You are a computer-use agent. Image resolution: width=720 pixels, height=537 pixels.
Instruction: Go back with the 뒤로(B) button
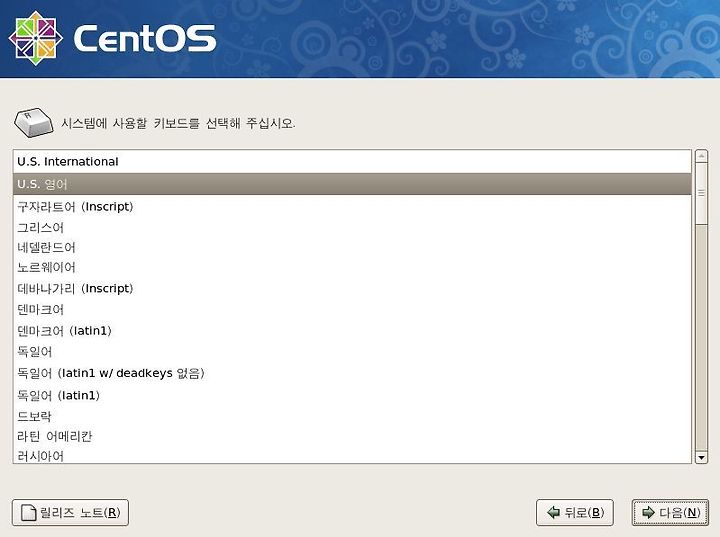pos(575,513)
